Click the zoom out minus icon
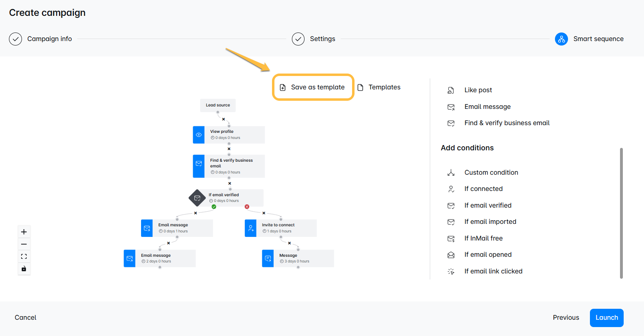This screenshot has width=644, height=336. click(24, 244)
